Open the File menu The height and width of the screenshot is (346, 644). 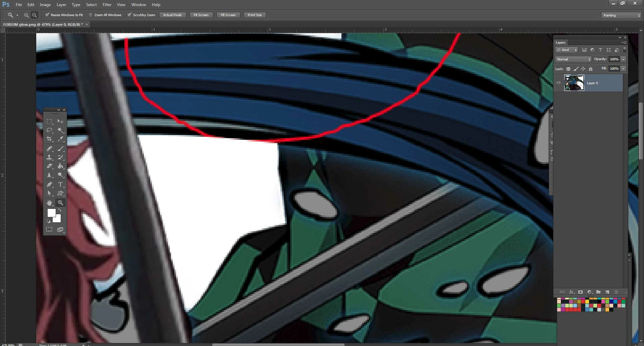[x=19, y=5]
